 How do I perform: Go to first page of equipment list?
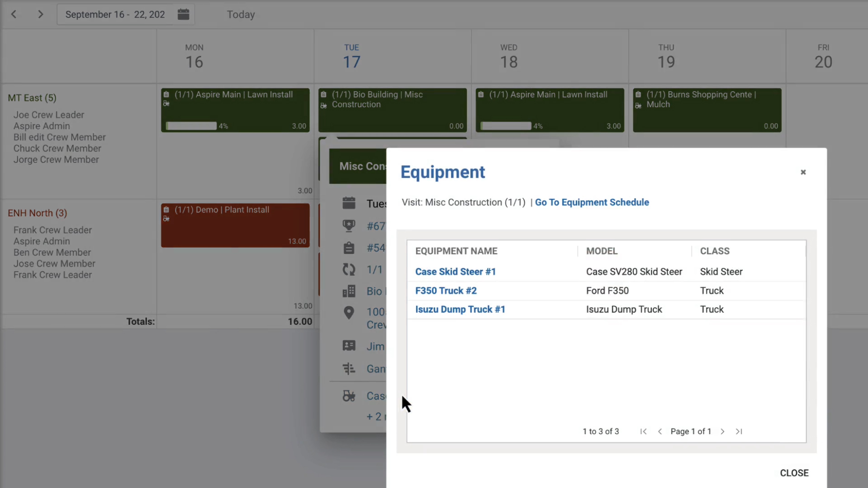coord(643,431)
